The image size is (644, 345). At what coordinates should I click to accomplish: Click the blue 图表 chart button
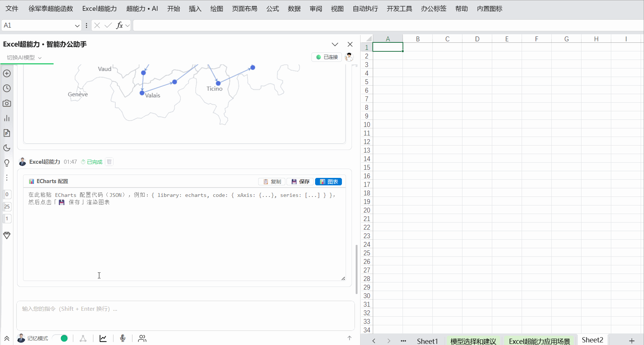pos(329,182)
